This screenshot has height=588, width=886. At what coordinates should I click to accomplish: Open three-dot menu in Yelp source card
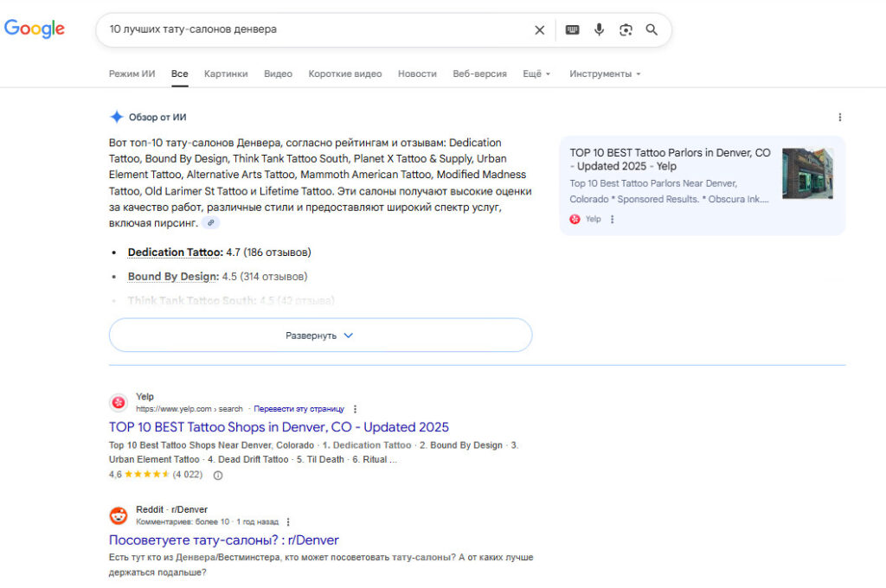coord(612,219)
